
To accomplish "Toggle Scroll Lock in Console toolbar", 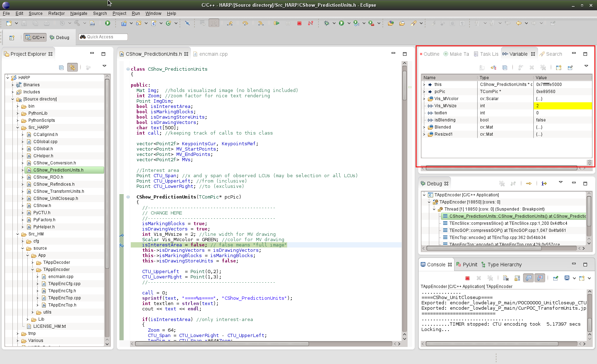I will pos(517,278).
